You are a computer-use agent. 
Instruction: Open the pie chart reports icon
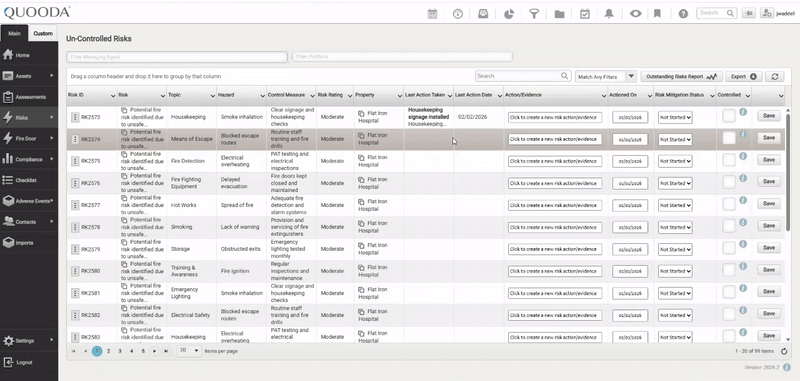pyautogui.click(x=509, y=14)
